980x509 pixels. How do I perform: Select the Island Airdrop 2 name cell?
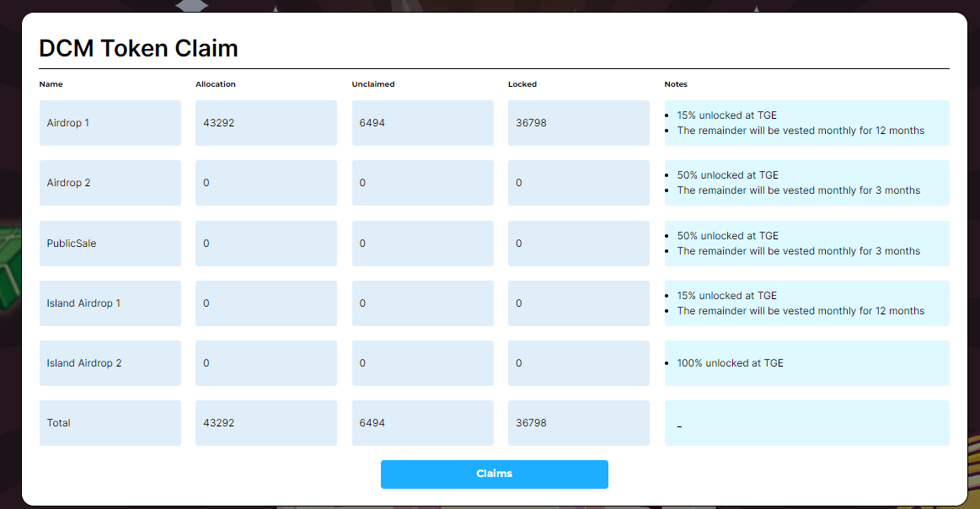tap(110, 363)
